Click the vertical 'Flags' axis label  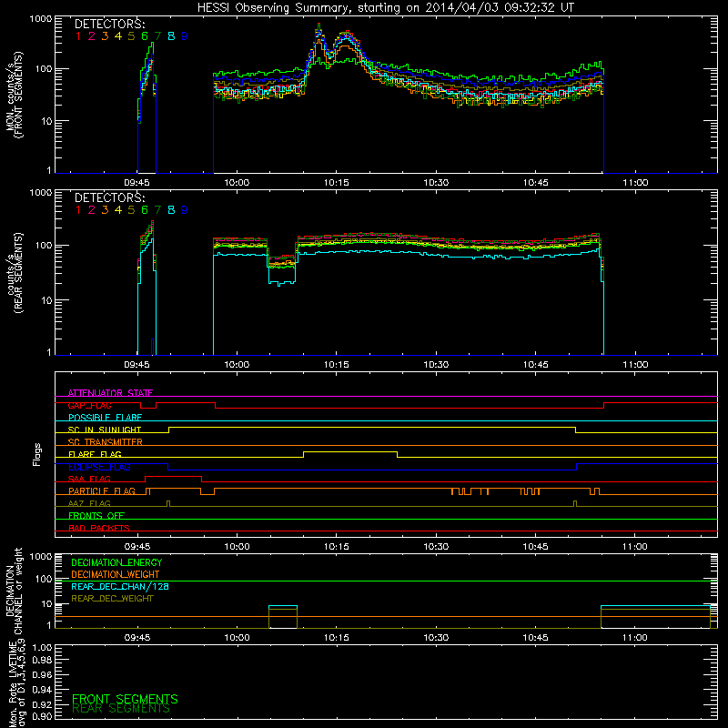pyautogui.click(x=37, y=454)
